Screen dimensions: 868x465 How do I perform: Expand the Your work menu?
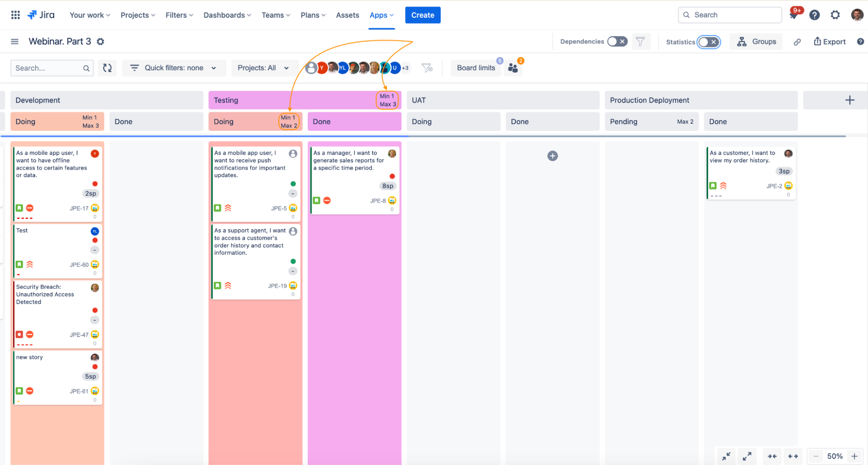[90, 15]
